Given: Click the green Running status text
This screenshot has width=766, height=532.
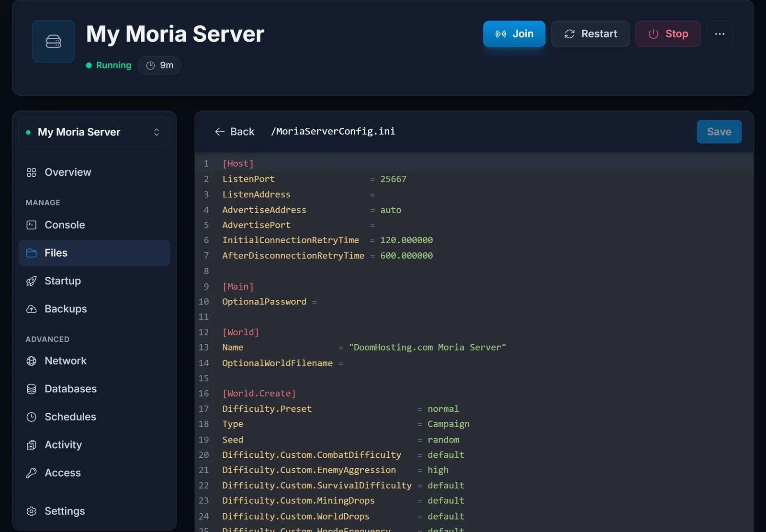Looking at the screenshot, I should (113, 66).
